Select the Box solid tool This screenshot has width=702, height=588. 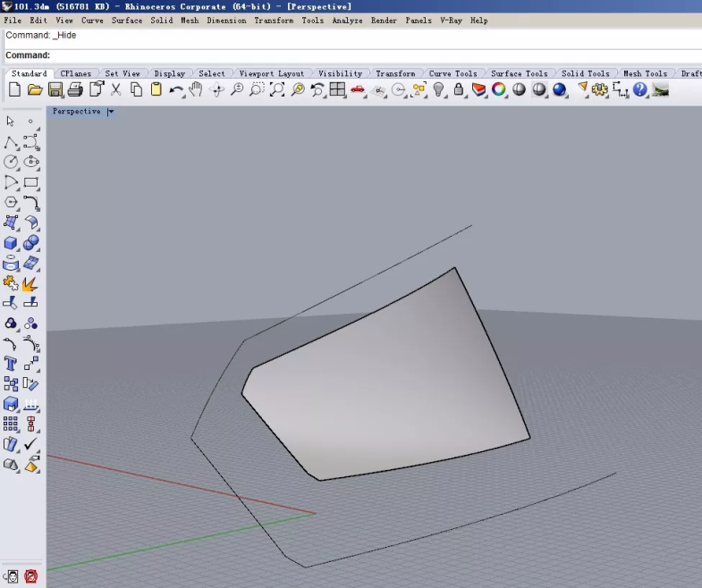pyautogui.click(x=11, y=243)
